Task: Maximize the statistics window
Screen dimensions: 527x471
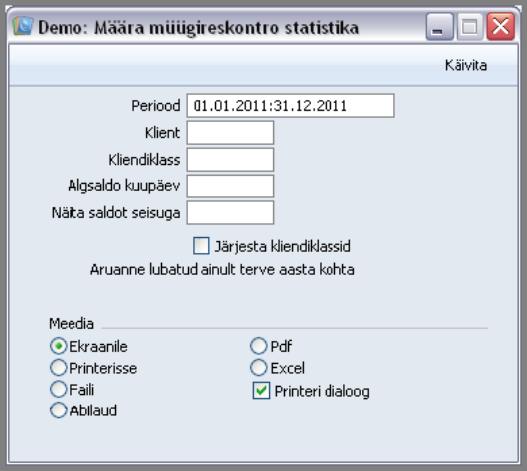Action: [x=470, y=27]
